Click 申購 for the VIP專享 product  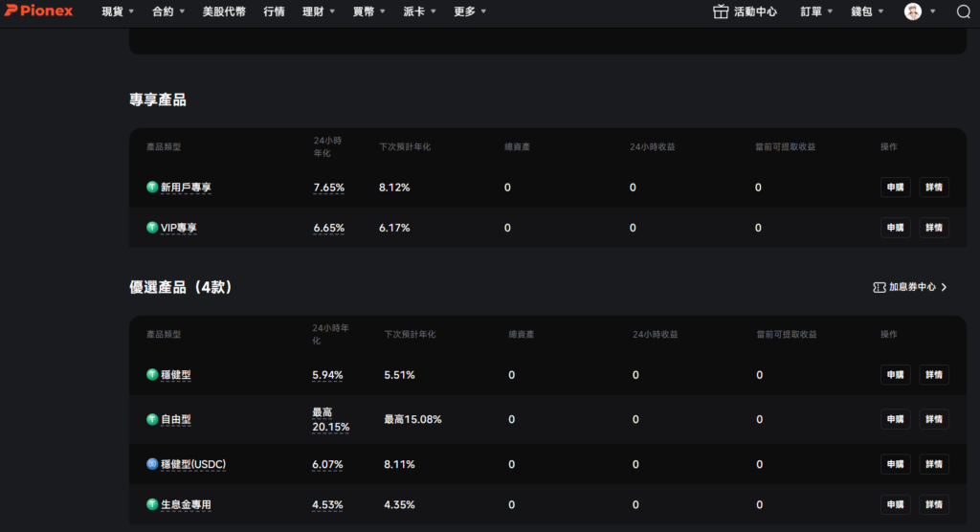895,228
